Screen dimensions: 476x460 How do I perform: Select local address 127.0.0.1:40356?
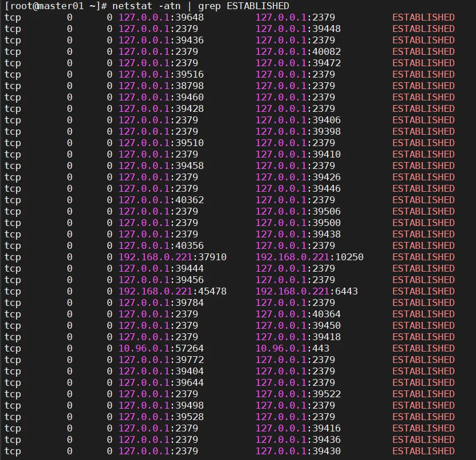161,245
